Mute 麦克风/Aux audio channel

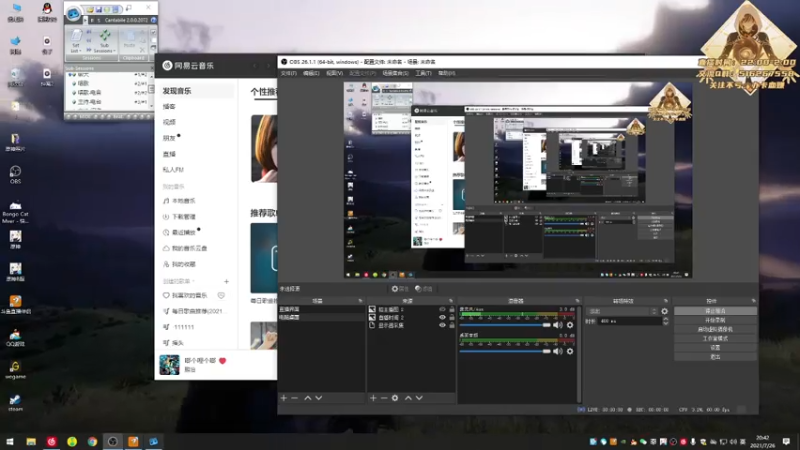pyautogui.click(x=558, y=325)
